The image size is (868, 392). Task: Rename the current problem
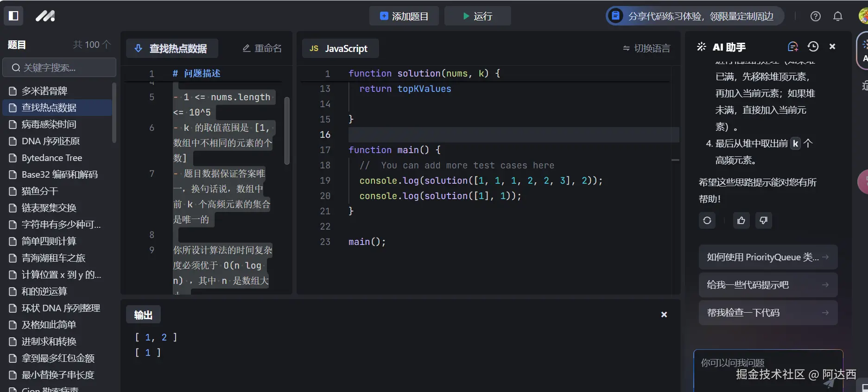[262, 48]
